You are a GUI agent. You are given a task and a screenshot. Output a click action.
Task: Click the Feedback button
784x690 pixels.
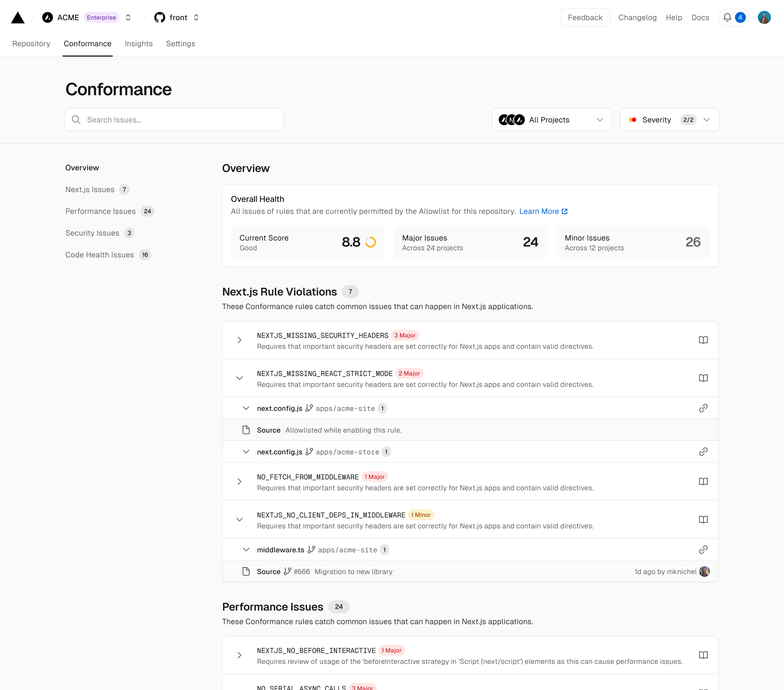(585, 18)
